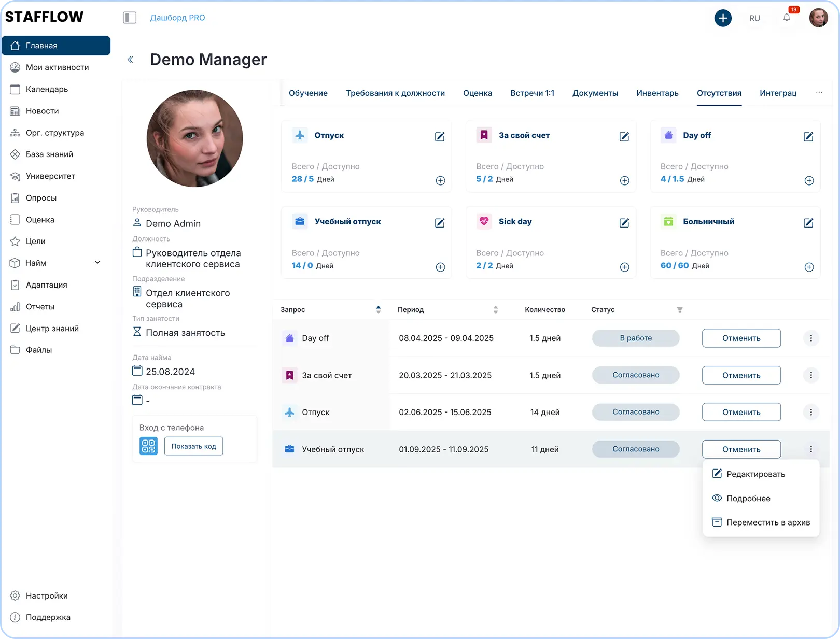Cancel the Day off request with Отменить

pos(741,338)
